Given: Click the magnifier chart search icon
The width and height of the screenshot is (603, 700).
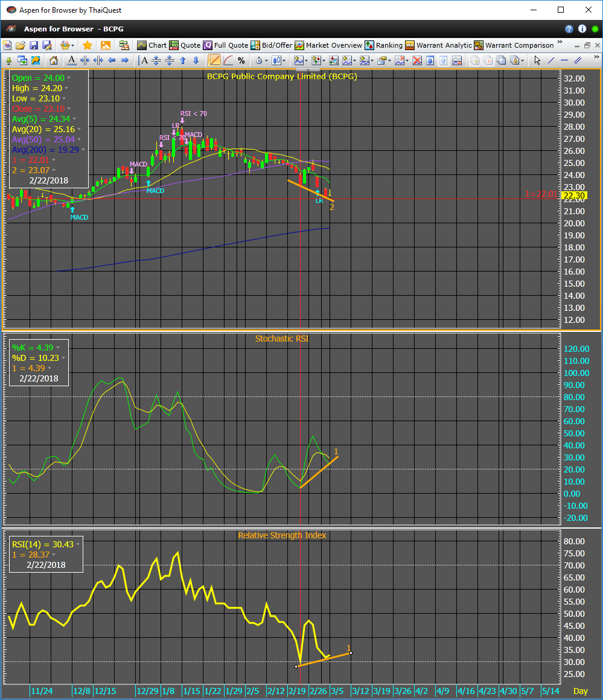Looking at the screenshot, I should (334, 60).
